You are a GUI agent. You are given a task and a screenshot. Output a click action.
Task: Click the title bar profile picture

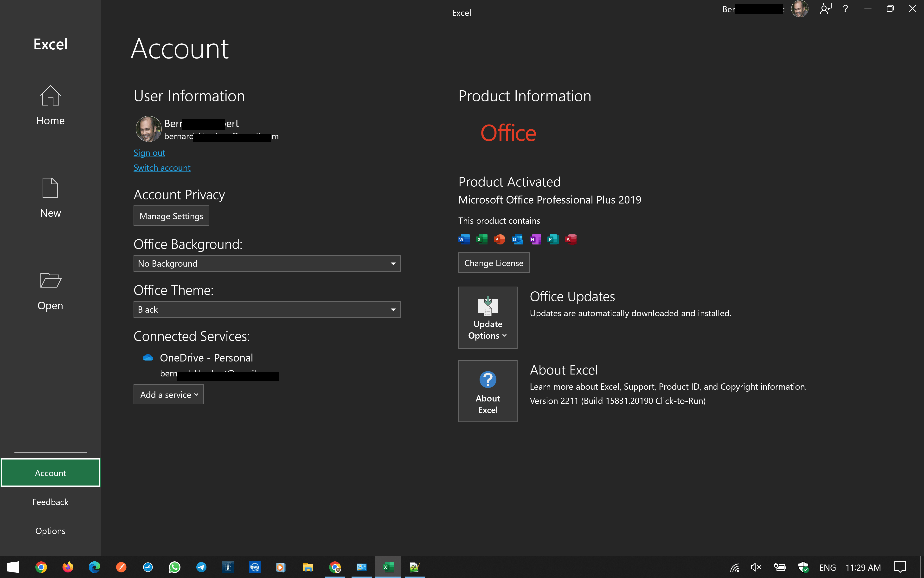tap(800, 9)
